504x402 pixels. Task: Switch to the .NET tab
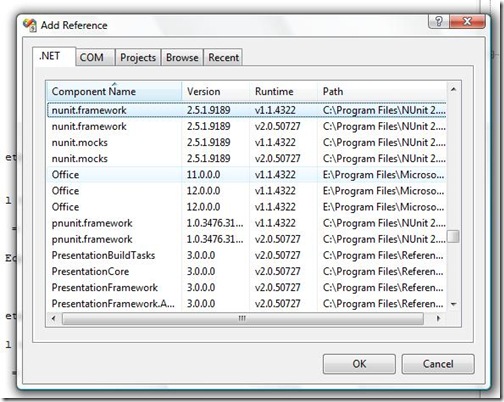[54, 56]
